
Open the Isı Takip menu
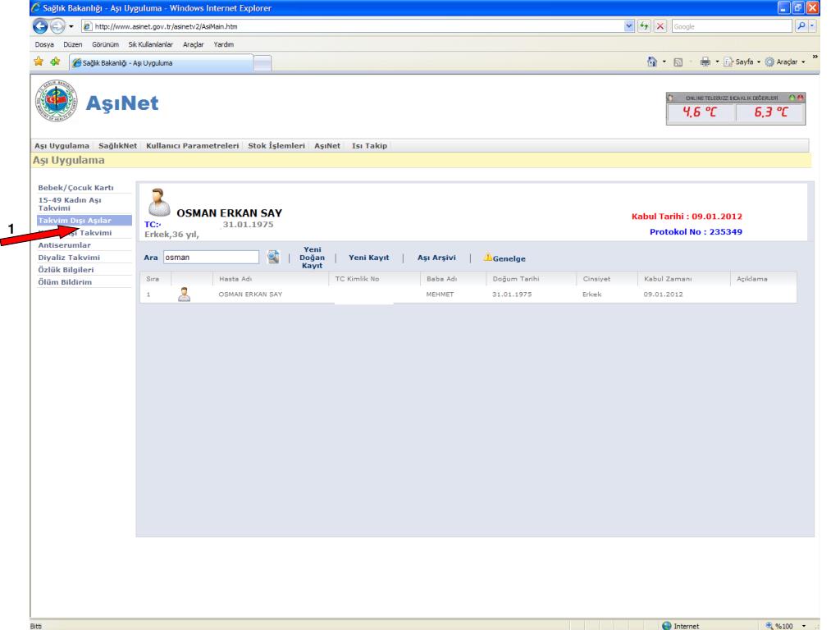369,146
